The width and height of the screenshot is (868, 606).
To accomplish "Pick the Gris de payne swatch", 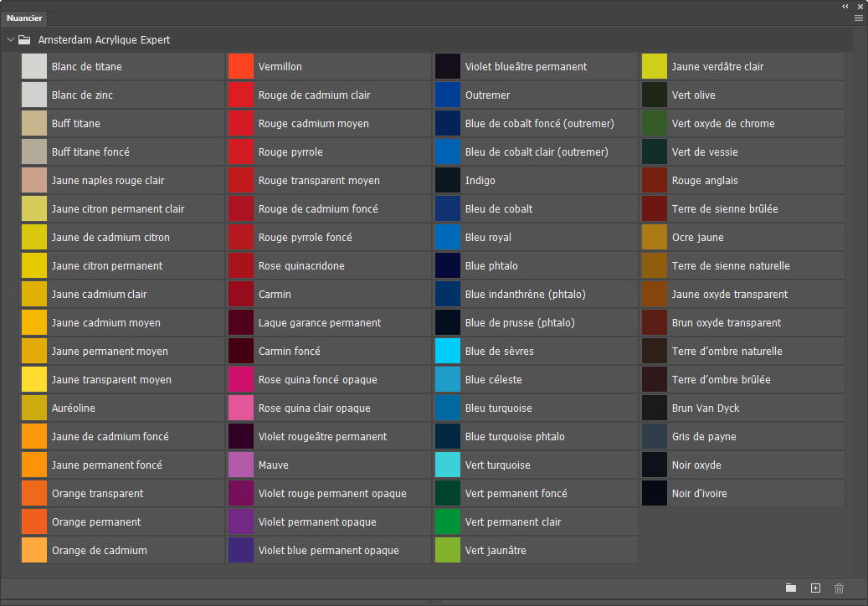I will 655,437.
